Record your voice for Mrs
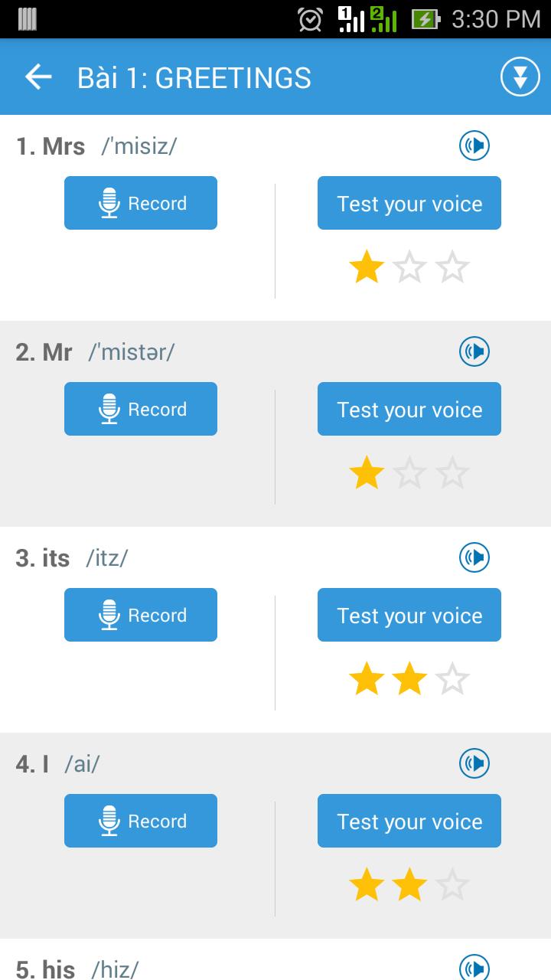The image size is (551, 980). coord(141,203)
